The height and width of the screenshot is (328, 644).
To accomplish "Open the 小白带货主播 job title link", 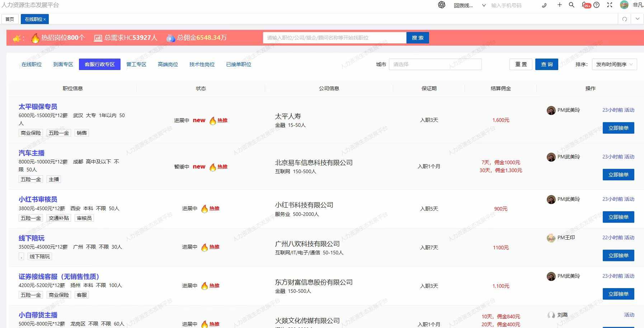I will pyautogui.click(x=38, y=315).
